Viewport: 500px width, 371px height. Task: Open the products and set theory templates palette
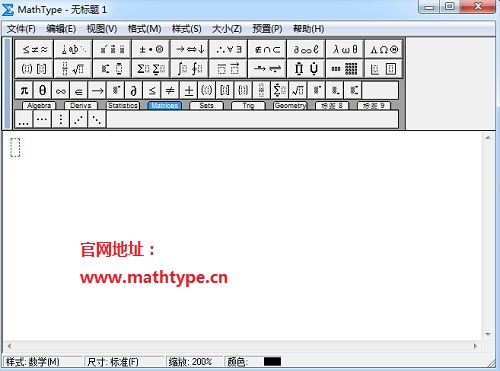[x=306, y=69]
